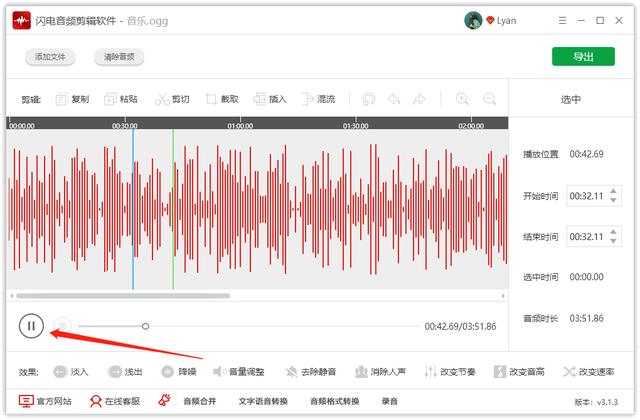Select the 截取 crop tool
The height and width of the screenshot is (420, 640).
(222, 99)
